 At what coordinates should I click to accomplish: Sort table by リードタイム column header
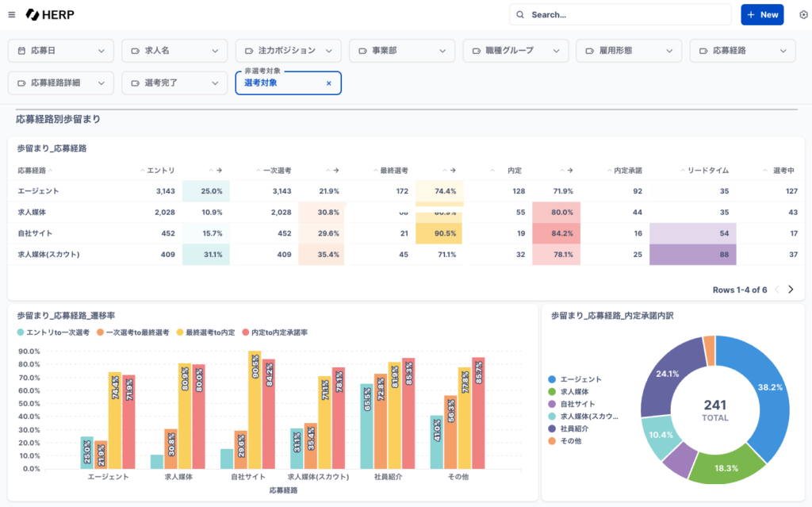[x=707, y=171]
